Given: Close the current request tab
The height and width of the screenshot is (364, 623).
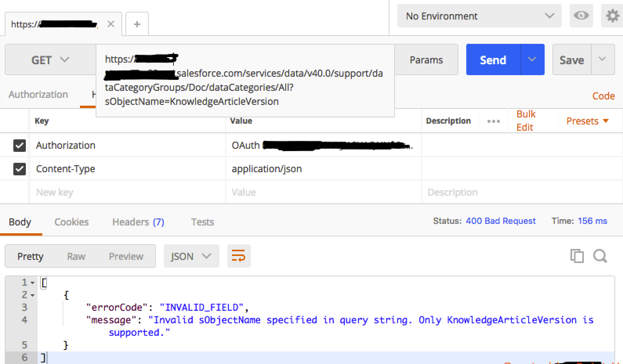Looking at the screenshot, I should click(x=111, y=24).
